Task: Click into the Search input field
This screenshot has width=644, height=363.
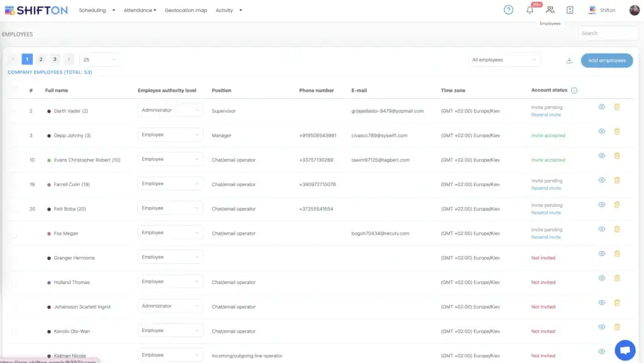Action: pyautogui.click(x=608, y=33)
